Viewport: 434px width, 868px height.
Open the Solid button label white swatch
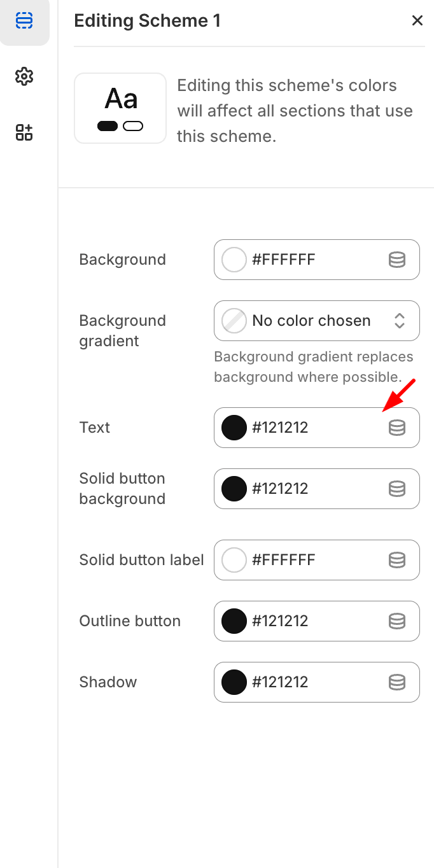point(234,560)
